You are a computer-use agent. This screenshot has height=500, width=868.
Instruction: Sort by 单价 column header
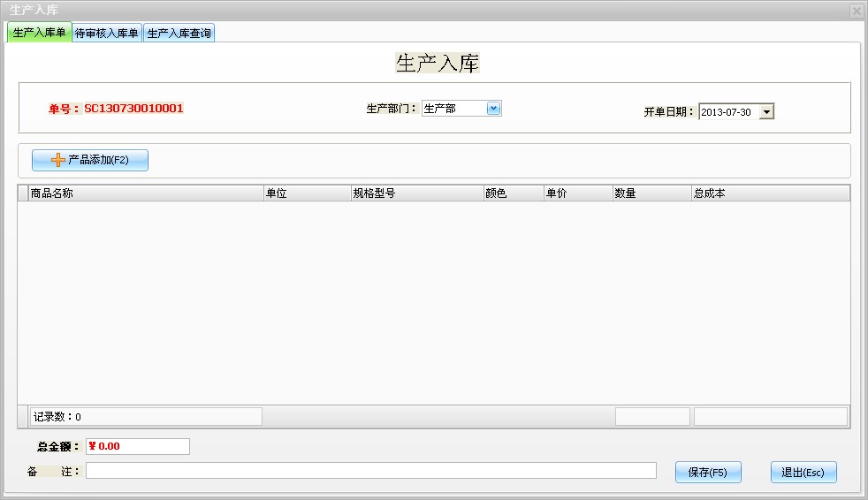click(577, 193)
